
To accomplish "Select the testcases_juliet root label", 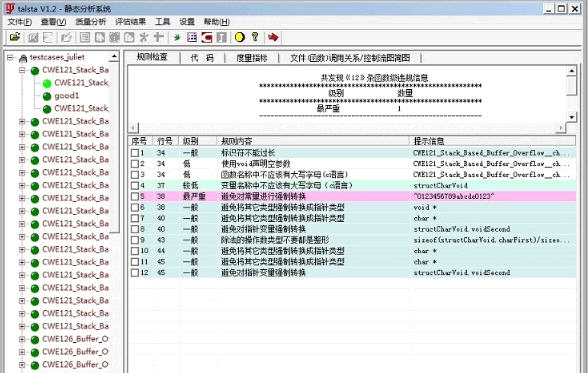I will click(57, 57).
